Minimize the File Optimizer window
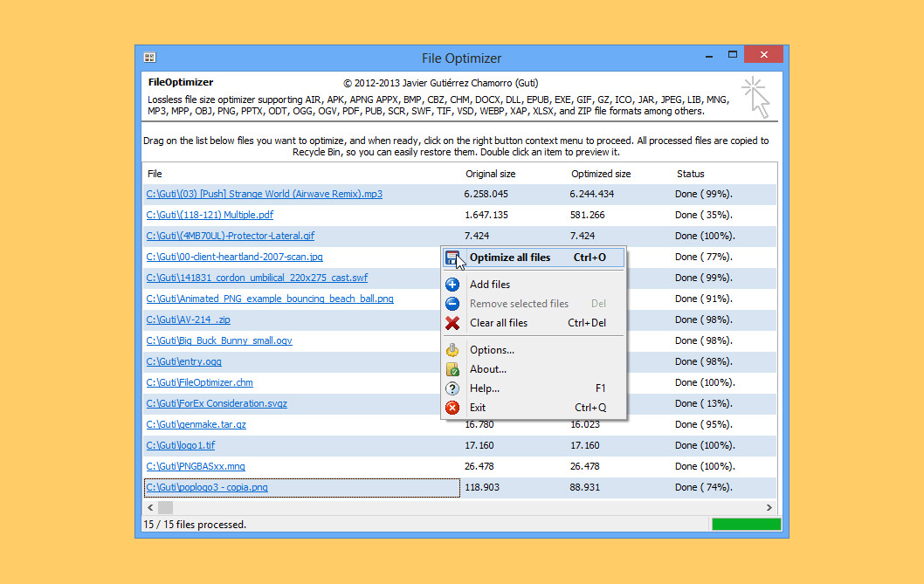This screenshot has width=924, height=584. 709,55
